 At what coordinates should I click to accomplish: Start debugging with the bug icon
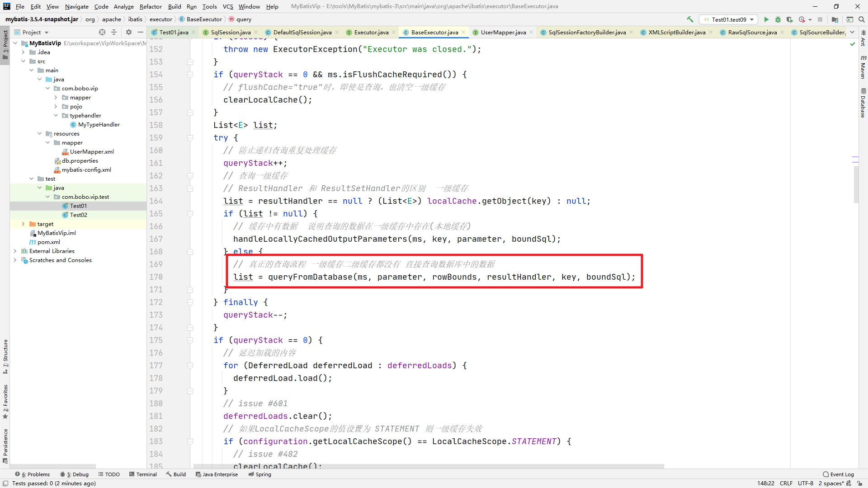coord(778,19)
